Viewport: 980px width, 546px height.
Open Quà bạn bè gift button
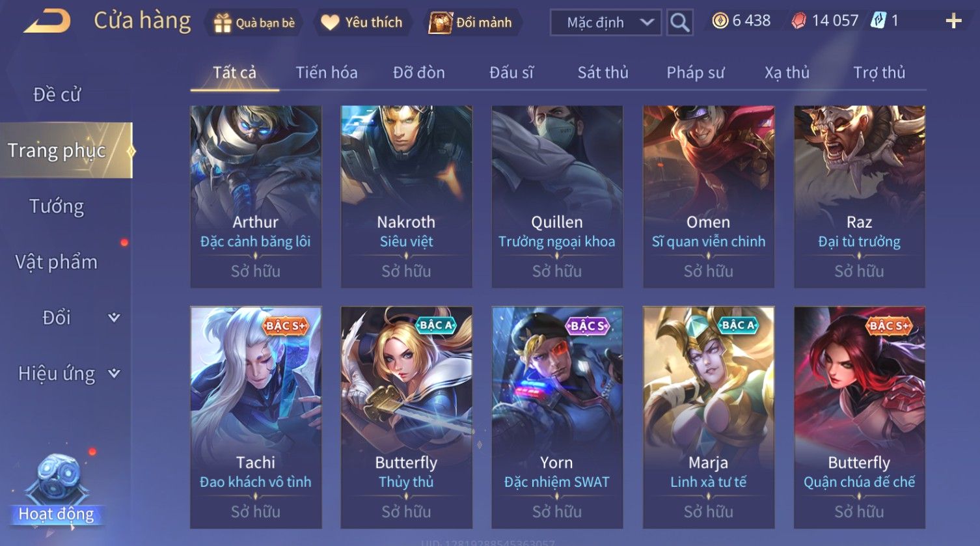254,23
